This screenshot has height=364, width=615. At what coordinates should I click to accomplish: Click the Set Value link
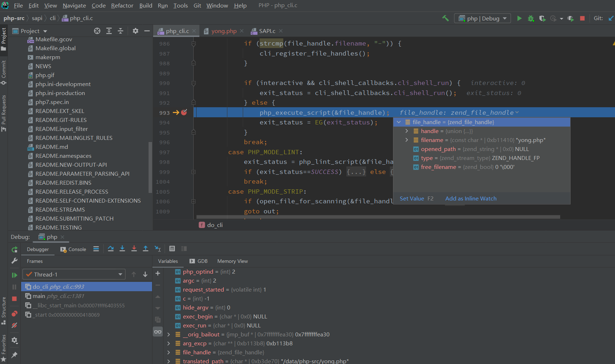pyautogui.click(x=412, y=198)
